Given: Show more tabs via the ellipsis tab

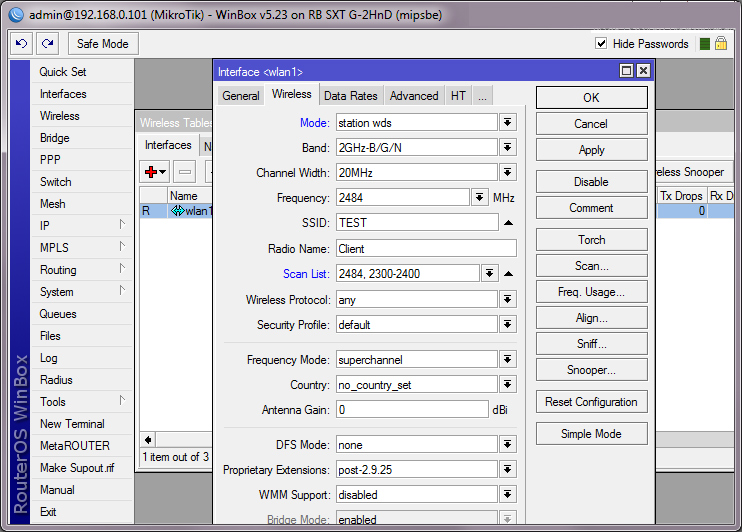Looking at the screenshot, I should [482, 96].
